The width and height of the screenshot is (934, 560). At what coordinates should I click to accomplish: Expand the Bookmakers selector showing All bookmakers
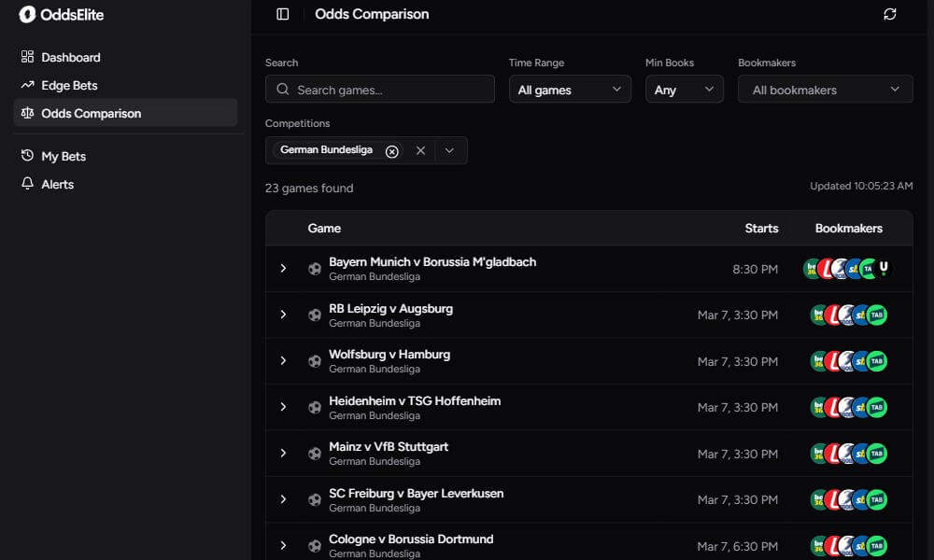825,90
